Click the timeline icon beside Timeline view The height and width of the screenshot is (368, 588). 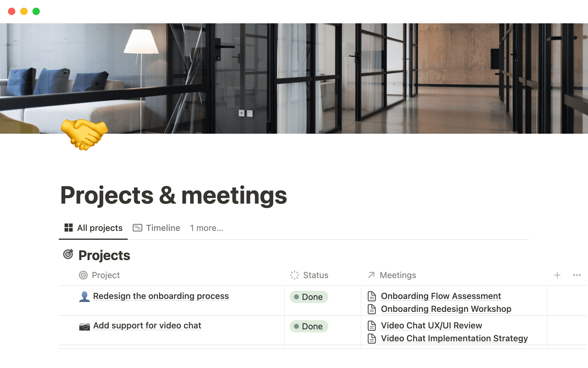coord(138,228)
